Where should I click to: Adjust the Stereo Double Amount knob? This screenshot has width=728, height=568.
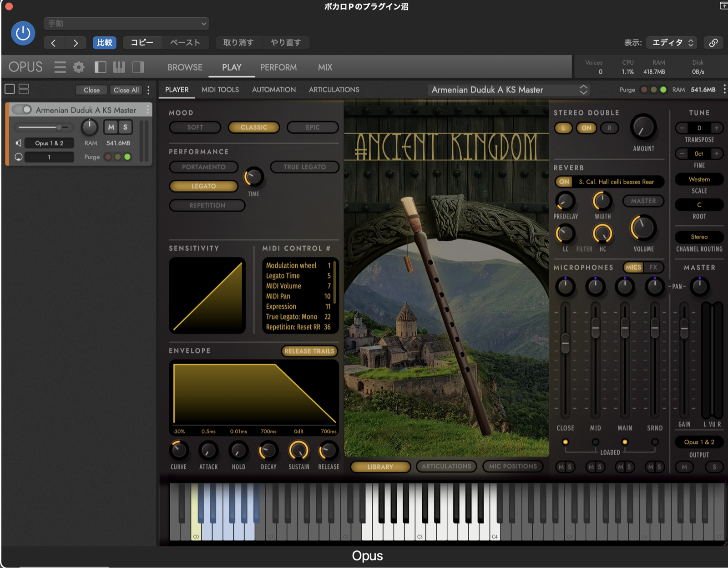click(x=643, y=128)
